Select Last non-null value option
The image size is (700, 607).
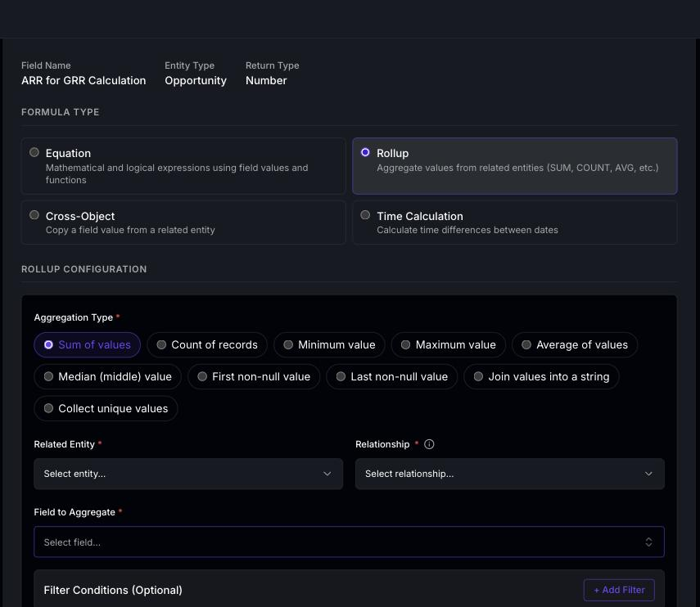click(391, 376)
